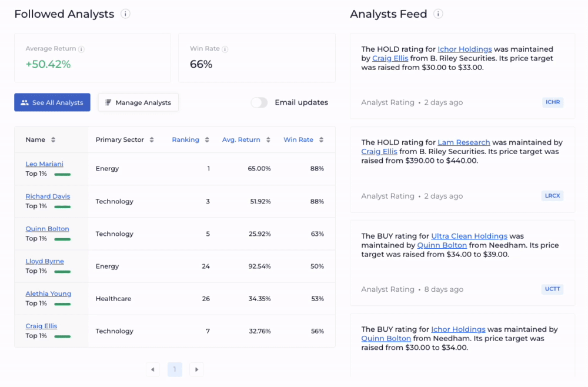Click Craig Ellis's Top 1% rank bar
Image resolution: width=588 pixels, height=387 pixels.
62,336
